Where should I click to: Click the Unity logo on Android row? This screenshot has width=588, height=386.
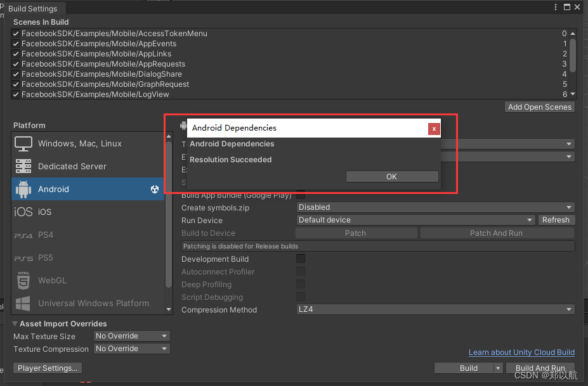(x=155, y=190)
